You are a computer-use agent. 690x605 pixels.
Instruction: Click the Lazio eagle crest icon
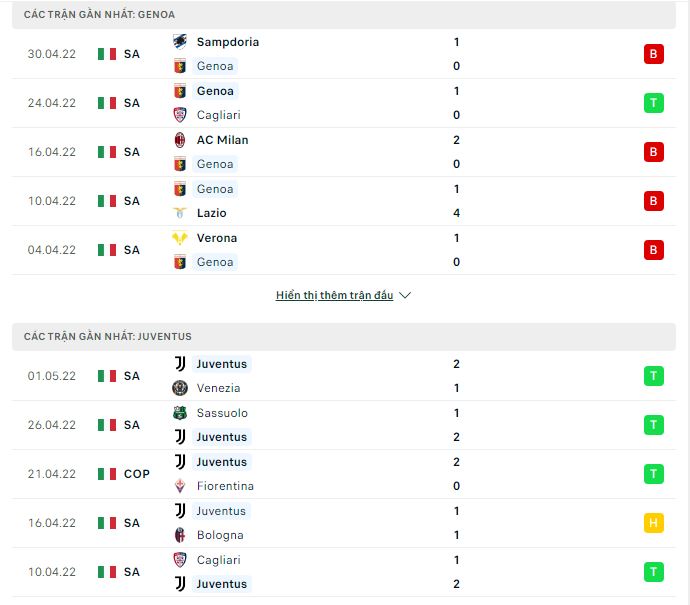(x=180, y=213)
